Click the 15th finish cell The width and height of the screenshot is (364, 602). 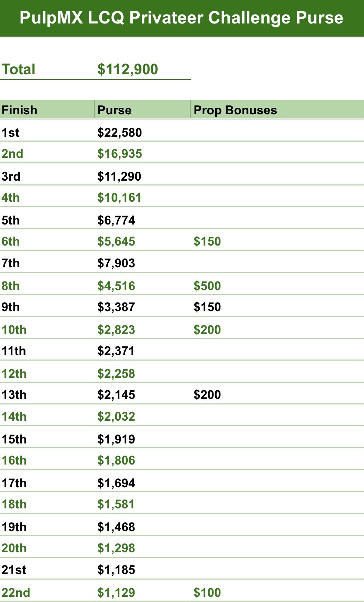[x=14, y=439]
